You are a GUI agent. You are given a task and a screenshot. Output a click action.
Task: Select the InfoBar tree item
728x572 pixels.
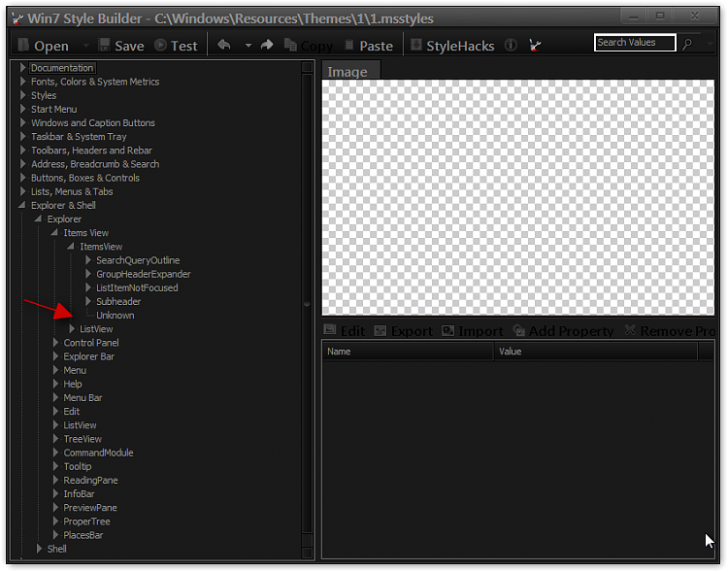[79, 493]
